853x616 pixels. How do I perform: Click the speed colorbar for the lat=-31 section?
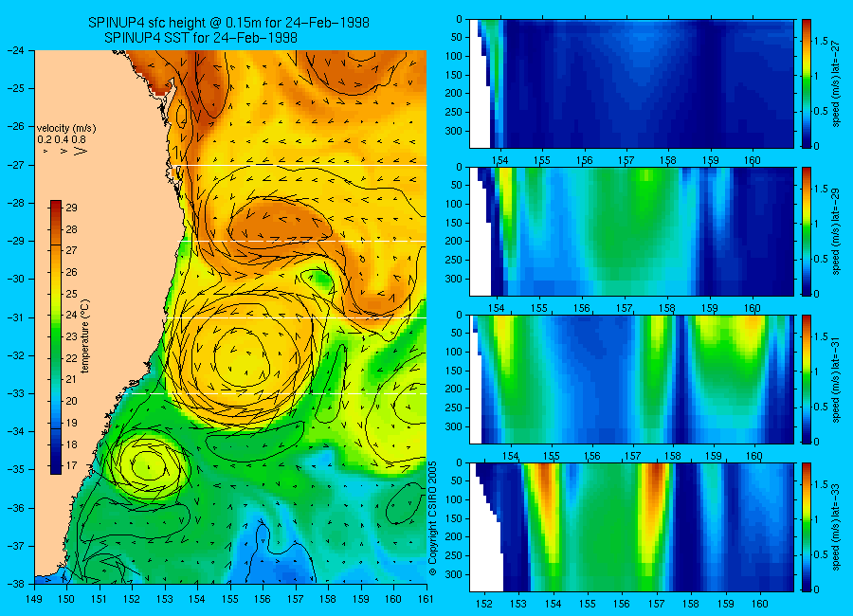pos(807,379)
